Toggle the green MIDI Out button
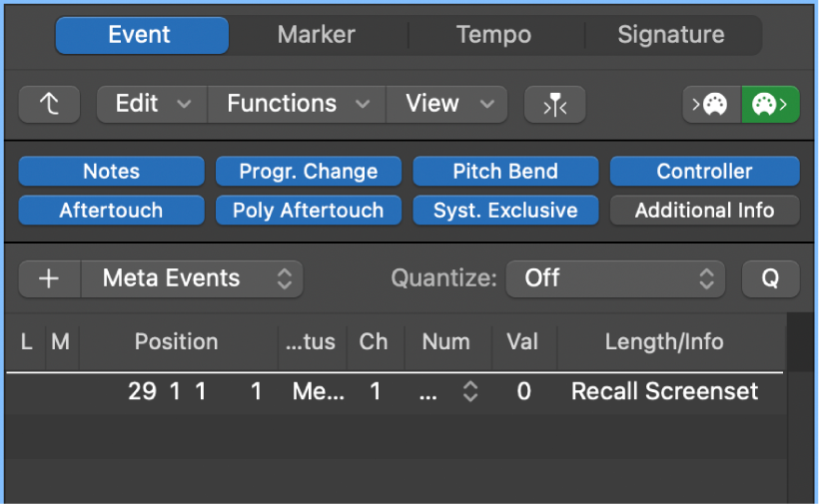 (770, 104)
